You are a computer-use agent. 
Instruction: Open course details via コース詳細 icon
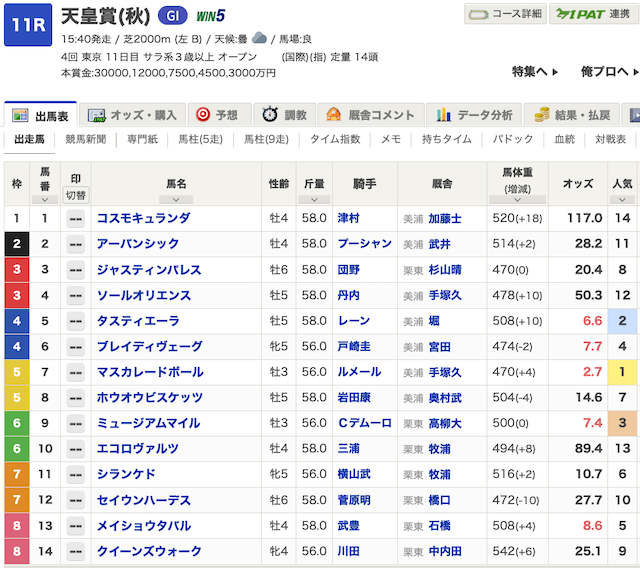coord(505,14)
